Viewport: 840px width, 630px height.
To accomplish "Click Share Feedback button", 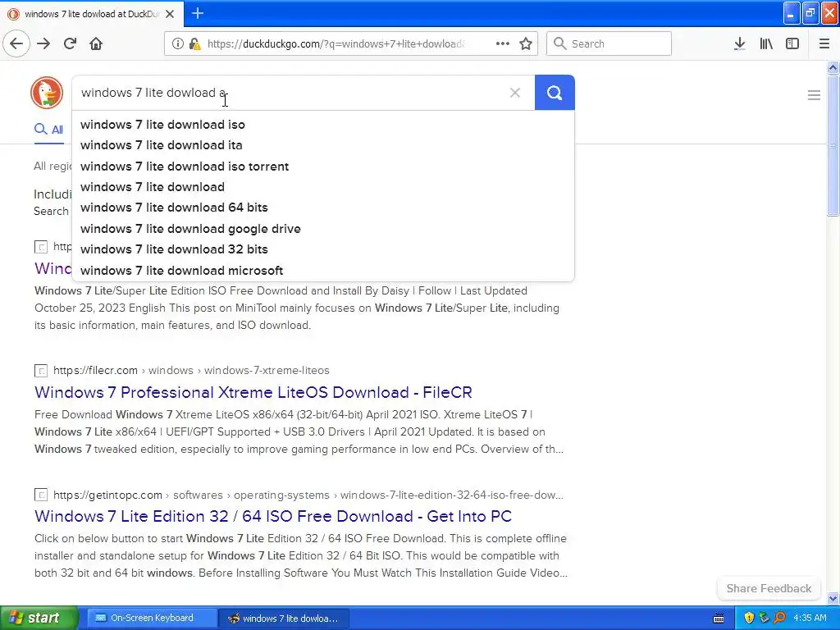I will (x=769, y=588).
